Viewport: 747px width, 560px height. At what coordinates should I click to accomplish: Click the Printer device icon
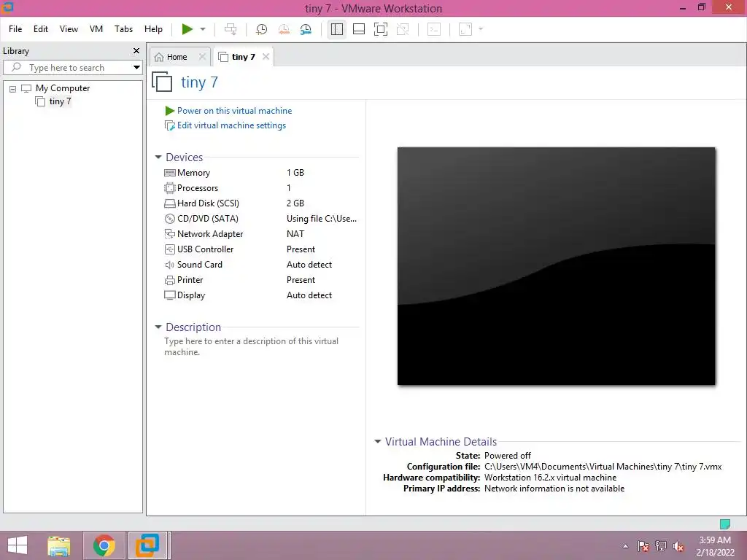(169, 280)
